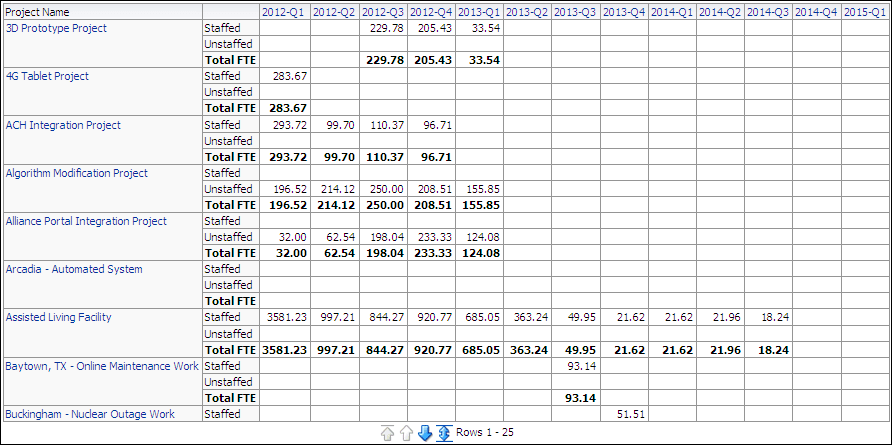Select Assisted Living Total FTE value 844.27
892x445 pixels.
[383, 349]
